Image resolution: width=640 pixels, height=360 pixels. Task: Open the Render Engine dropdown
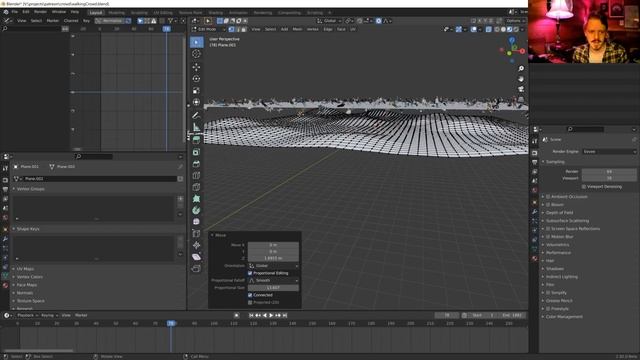click(609, 151)
